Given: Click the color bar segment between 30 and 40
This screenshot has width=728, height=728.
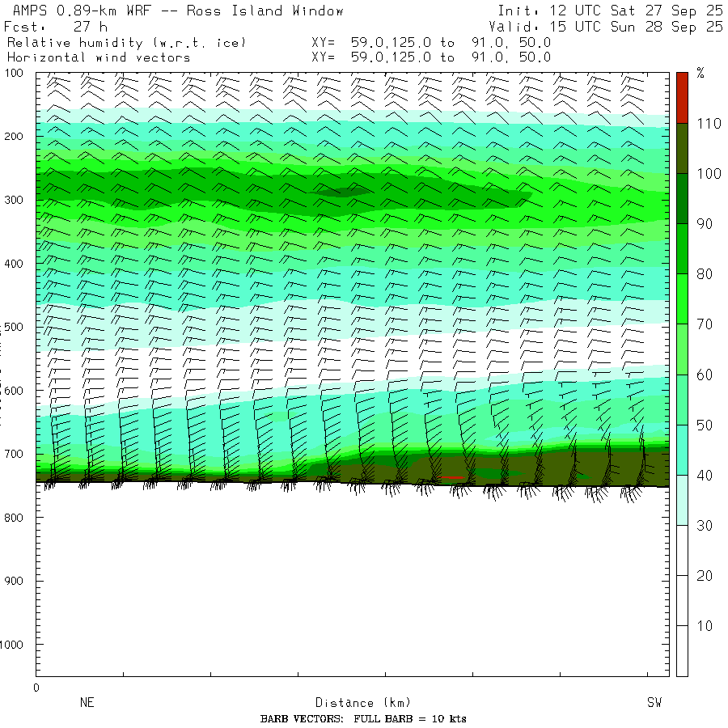Looking at the screenshot, I should point(682,500).
